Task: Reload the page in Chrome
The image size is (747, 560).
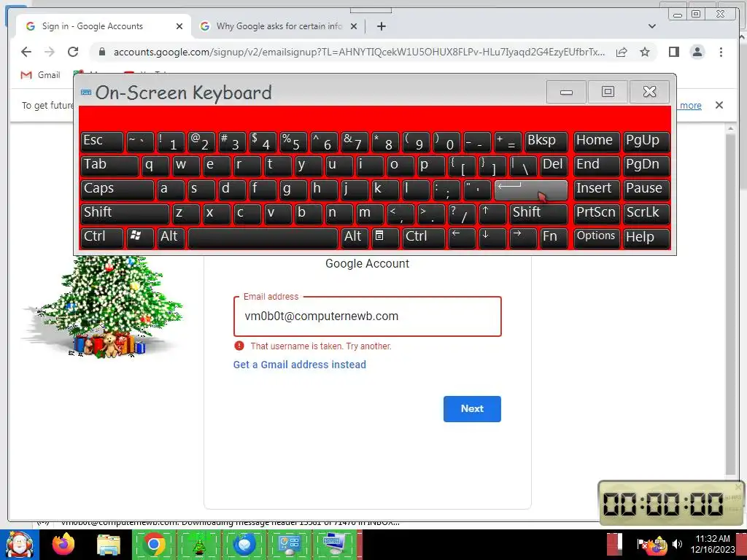Action: [73, 52]
